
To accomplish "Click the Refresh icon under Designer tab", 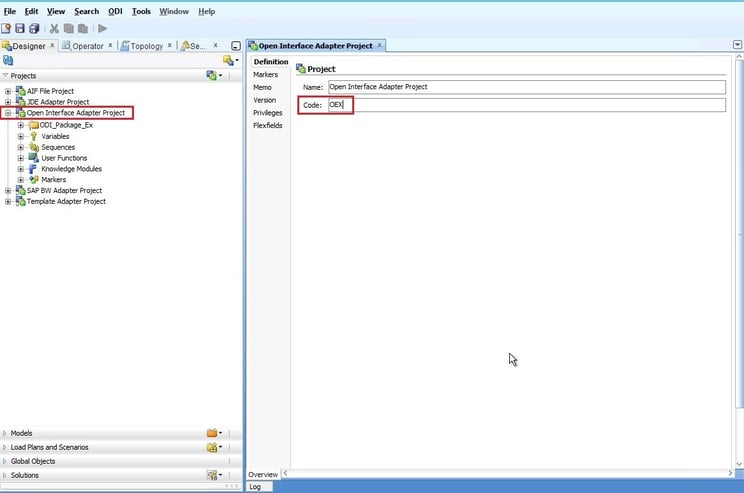I will [8, 60].
